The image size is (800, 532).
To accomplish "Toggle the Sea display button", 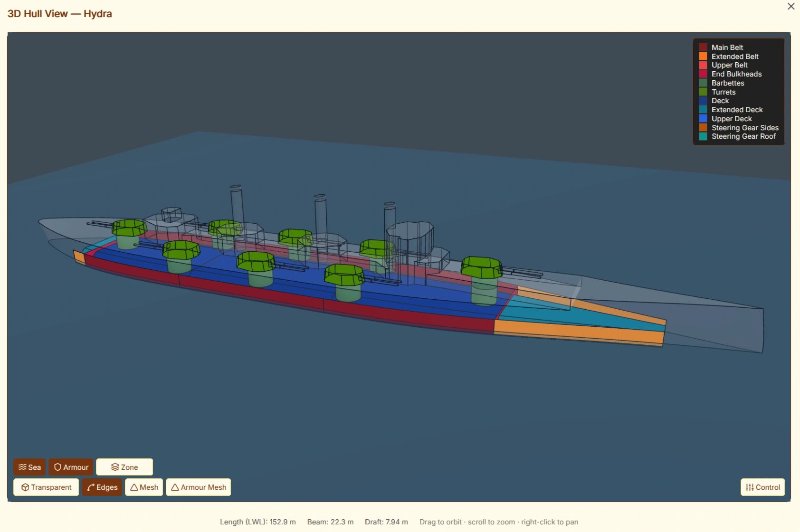I will [x=29, y=467].
